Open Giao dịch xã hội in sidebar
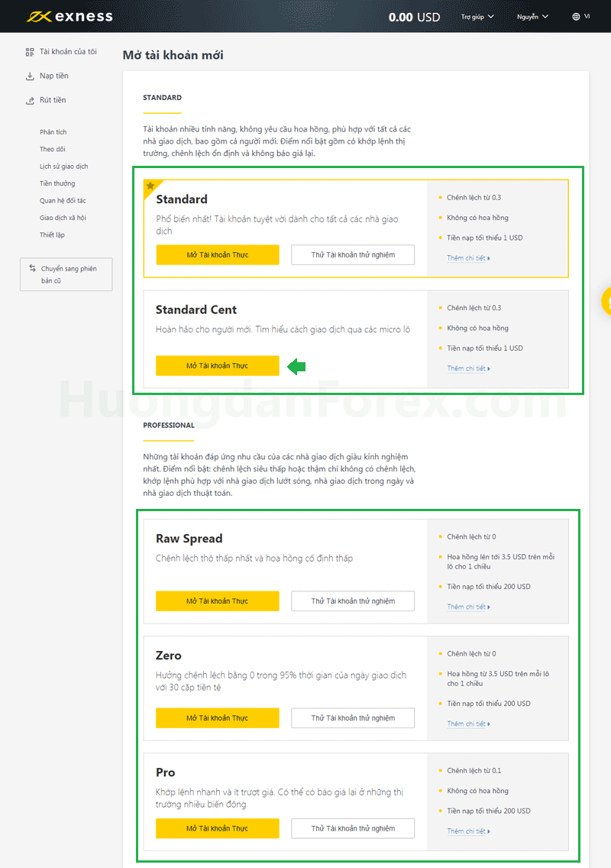The height and width of the screenshot is (868, 611). (x=63, y=218)
